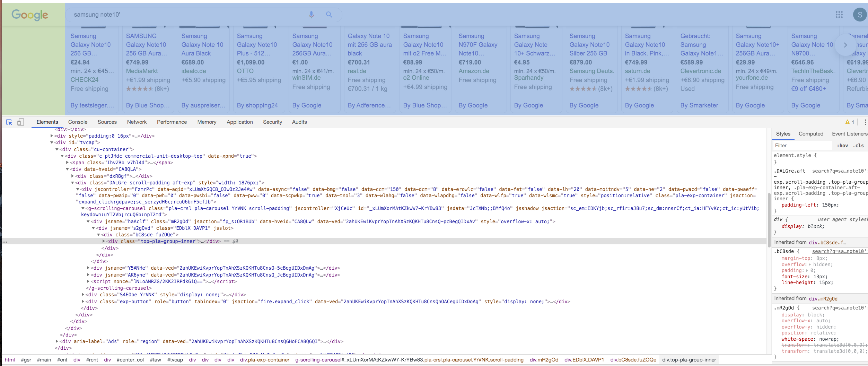Click the Google logo
The image size is (868, 366).
tap(30, 15)
